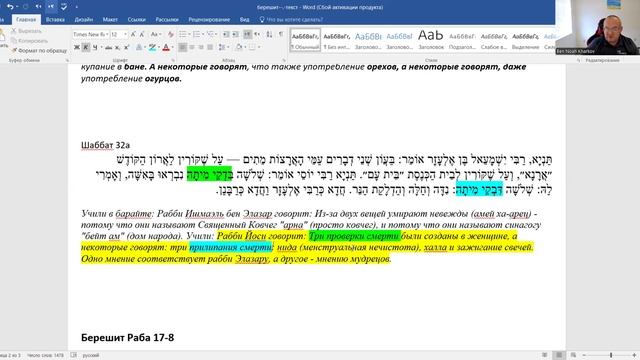This screenshot has width=640, height=360.
Task: Open the Times New Roman font name dropdown
Action: click(x=107, y=35)
